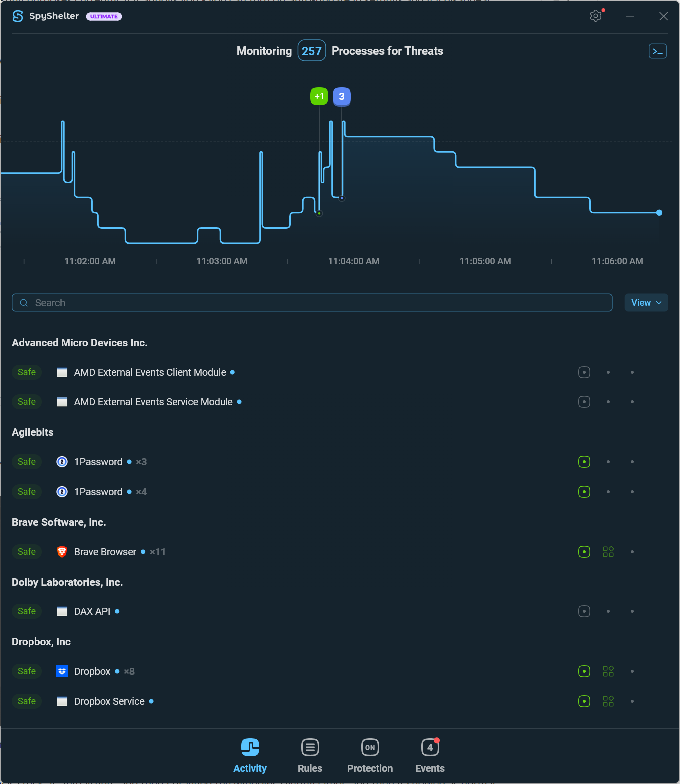Switch to the Rules tab
The image size is (680, 784).
click(x=310, y=756)
